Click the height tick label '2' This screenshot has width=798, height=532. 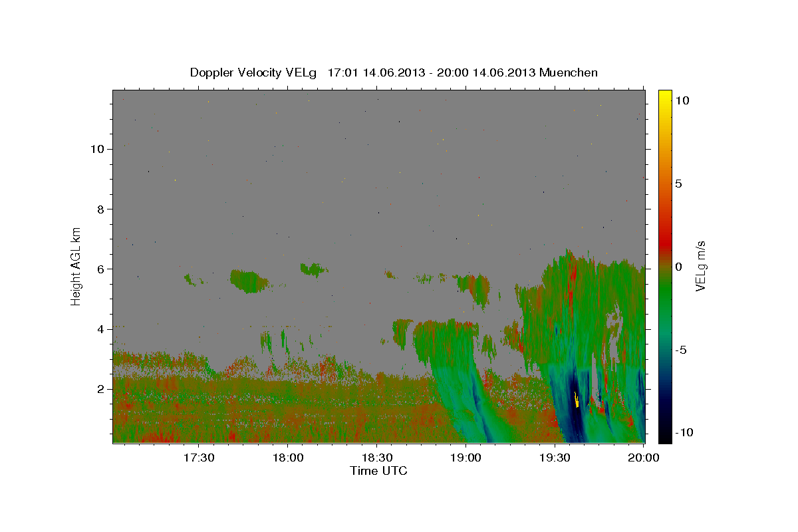click(101, 389)
